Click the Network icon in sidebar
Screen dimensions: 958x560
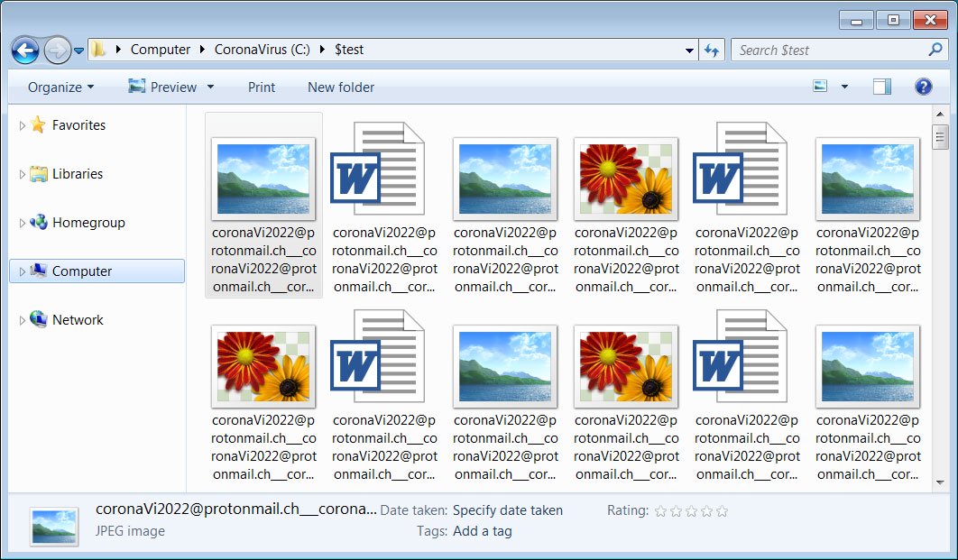point(38,320)
